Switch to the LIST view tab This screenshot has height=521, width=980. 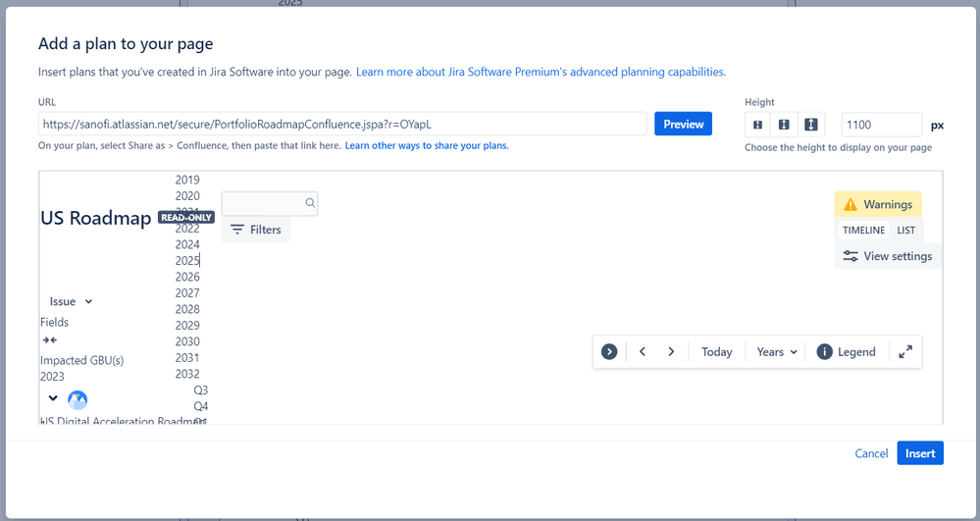coord(905,231)
